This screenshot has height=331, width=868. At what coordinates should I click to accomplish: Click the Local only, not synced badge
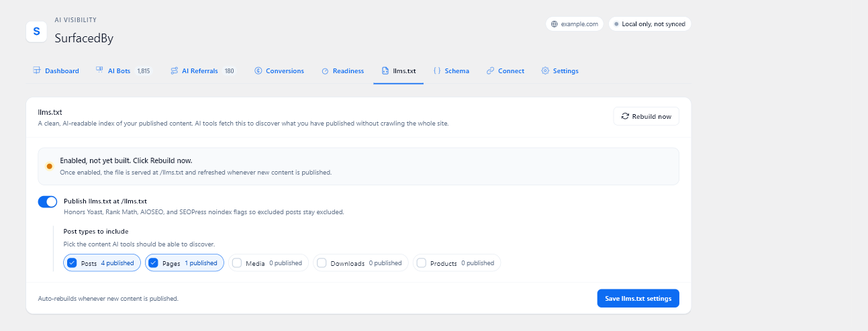click(650, 24)
